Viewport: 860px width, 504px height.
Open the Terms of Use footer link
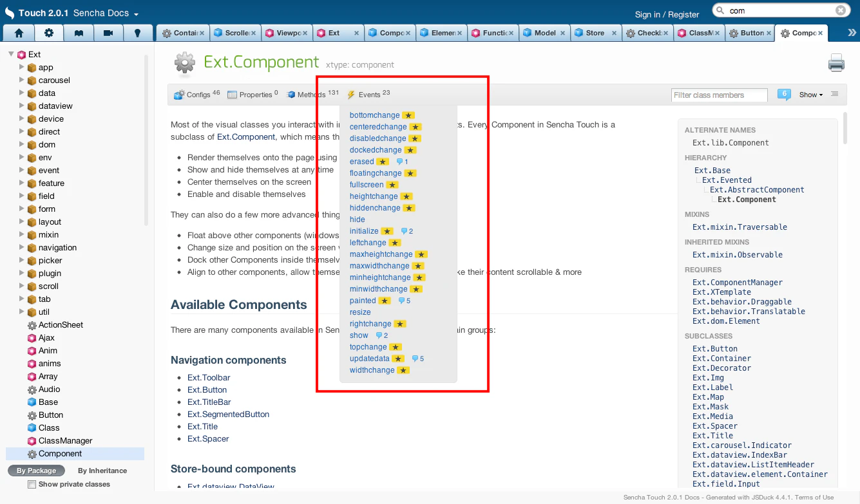[x=814, y=497]
